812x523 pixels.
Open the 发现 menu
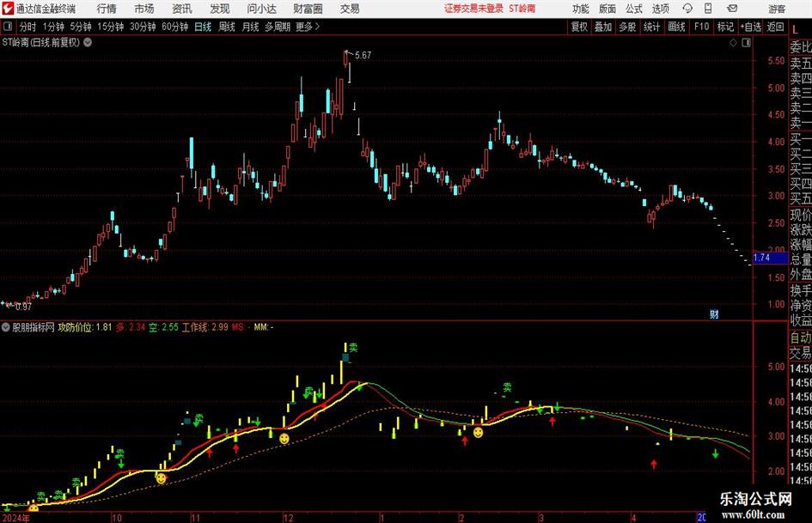point(220,9)
